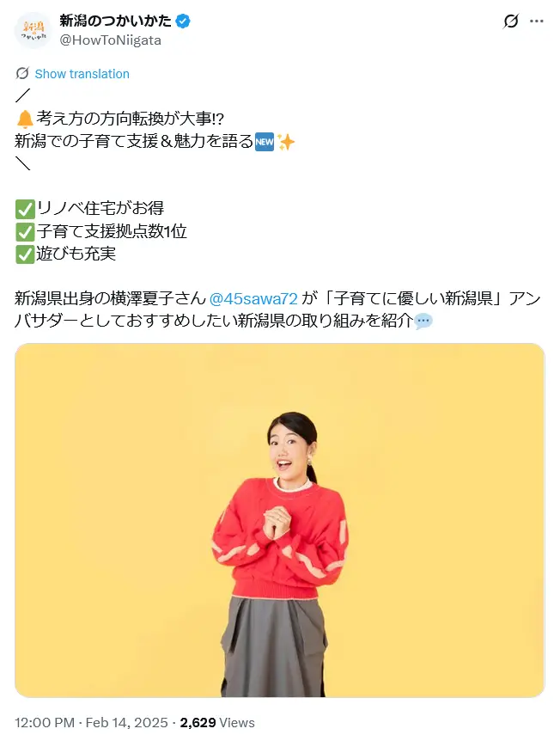The image size is (560, 741).
Task: Click the Grok icon at top right
Action: tap(511, 21)
